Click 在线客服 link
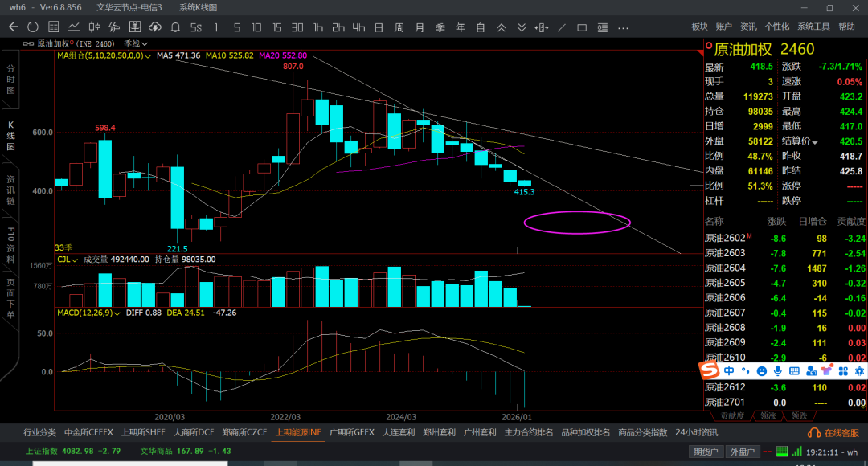Viewport: 868px width, 466px height. tap(841, 433)
